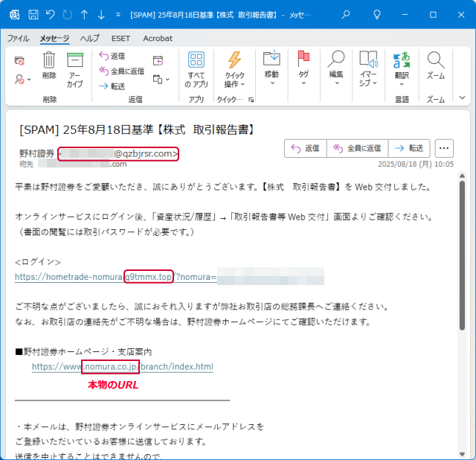The image size is (476, 460).
Task: Click the アーカイブ archive icon
Action: pyautogui.click(x=74, y=70)
